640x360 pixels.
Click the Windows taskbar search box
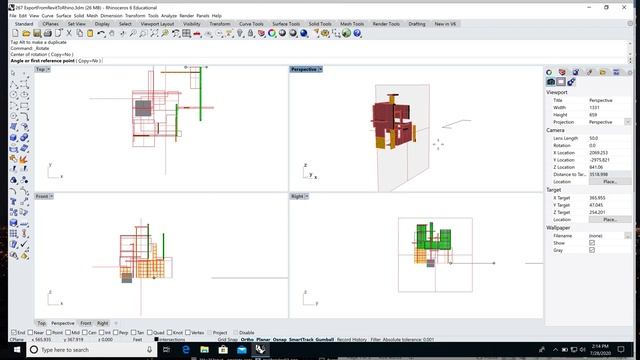(x=91, y=350)
